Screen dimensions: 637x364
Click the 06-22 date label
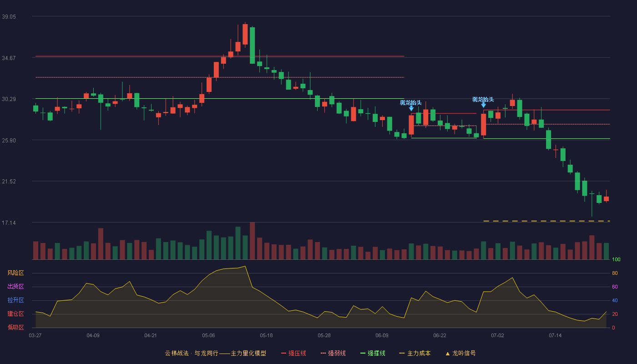coord(440,335)
